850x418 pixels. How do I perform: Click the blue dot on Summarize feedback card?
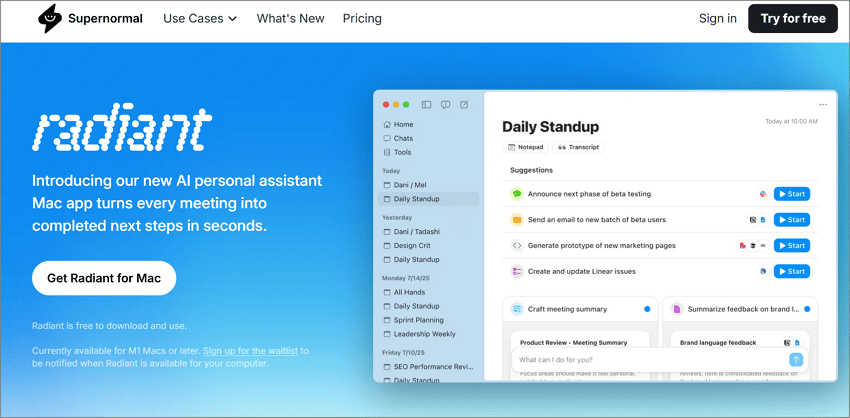pyautogui.click(x=807, y=309)
